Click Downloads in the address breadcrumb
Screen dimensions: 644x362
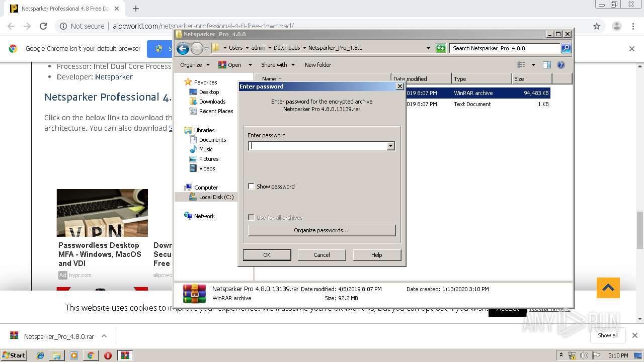(287, 48)
